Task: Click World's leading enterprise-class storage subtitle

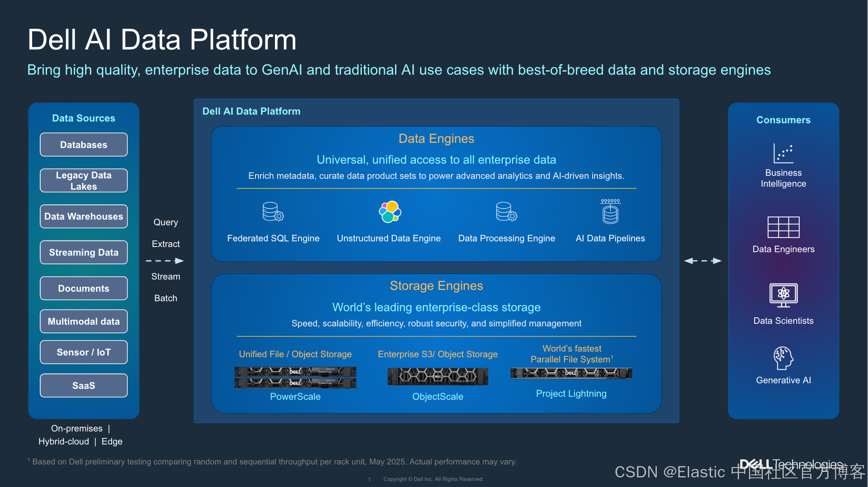Action: (x=436, y=307)
